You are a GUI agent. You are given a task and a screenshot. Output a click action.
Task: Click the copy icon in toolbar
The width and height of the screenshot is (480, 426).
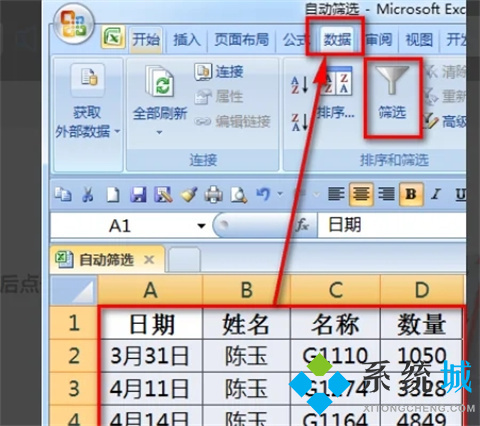(63, 194)
